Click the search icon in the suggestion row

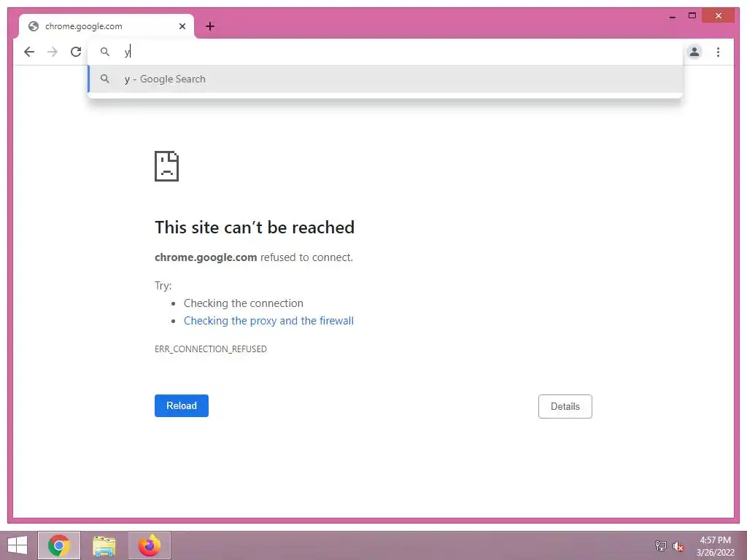(x=105, y=79)
